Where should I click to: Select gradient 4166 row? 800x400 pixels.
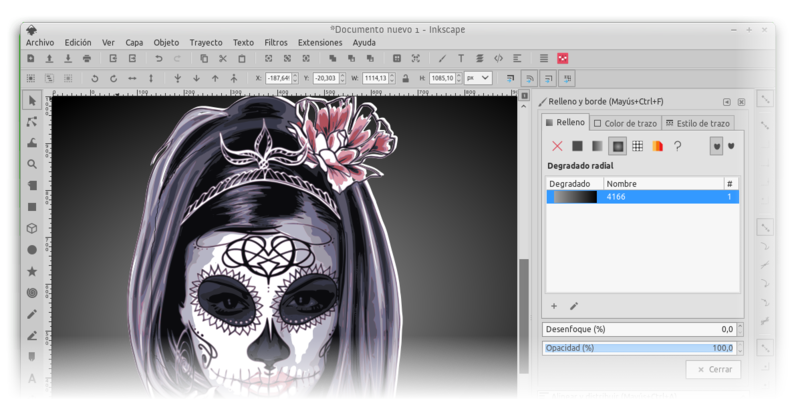(x=643, y=197)
